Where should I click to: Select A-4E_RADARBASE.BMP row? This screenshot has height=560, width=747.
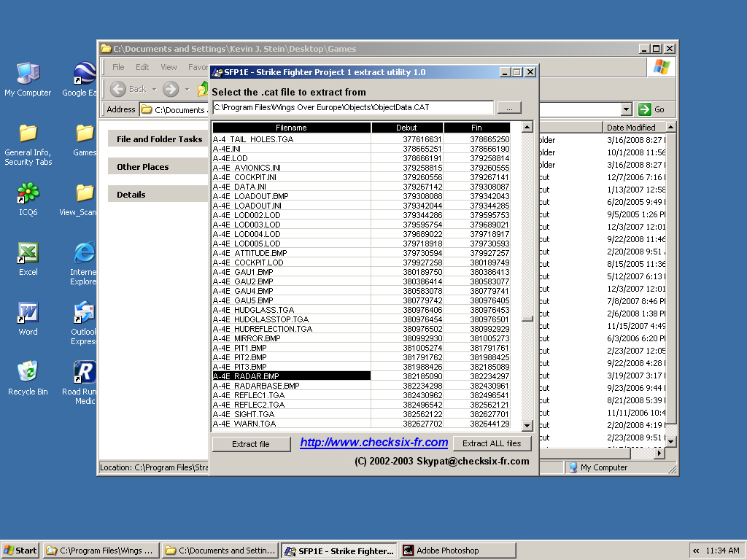(361, 386)
